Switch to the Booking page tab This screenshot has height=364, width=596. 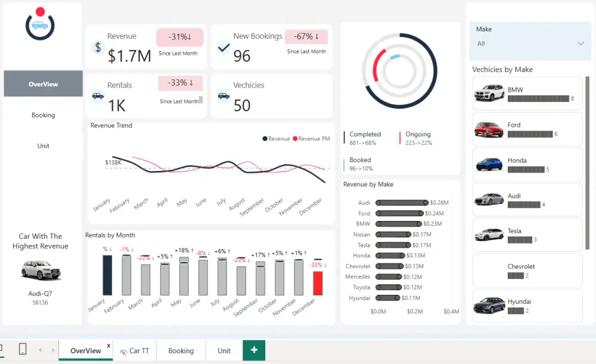point(181,351)
